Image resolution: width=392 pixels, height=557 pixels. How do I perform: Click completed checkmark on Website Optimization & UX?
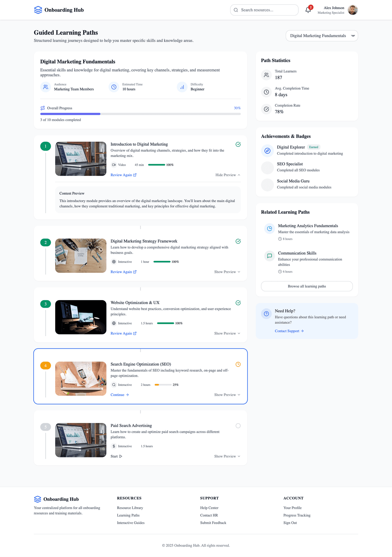coord(238,303)
